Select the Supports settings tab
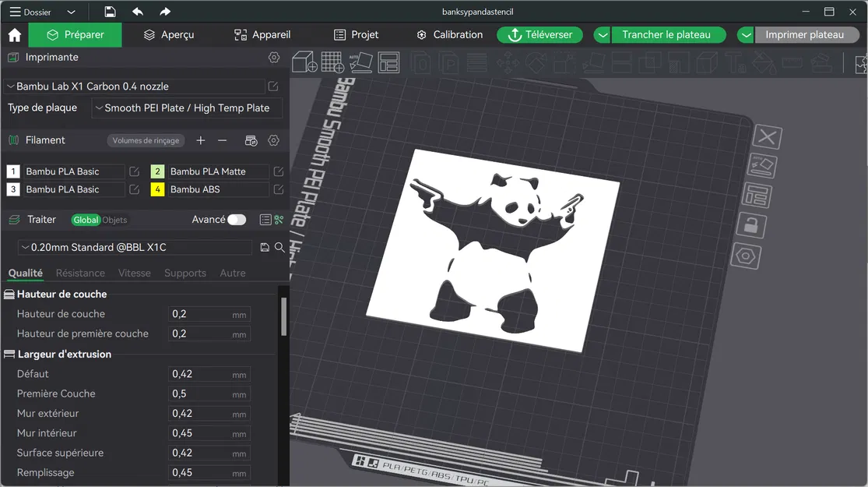 click(185, 273)
